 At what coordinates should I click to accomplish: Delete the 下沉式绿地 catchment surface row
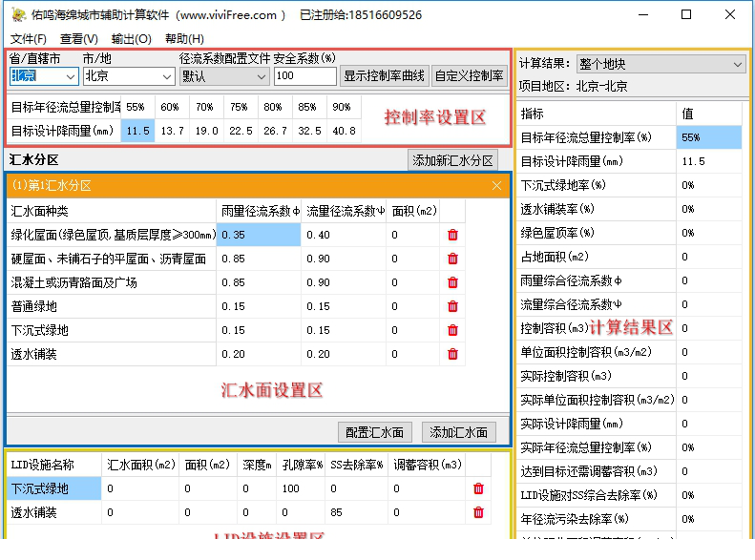[452, 330]
